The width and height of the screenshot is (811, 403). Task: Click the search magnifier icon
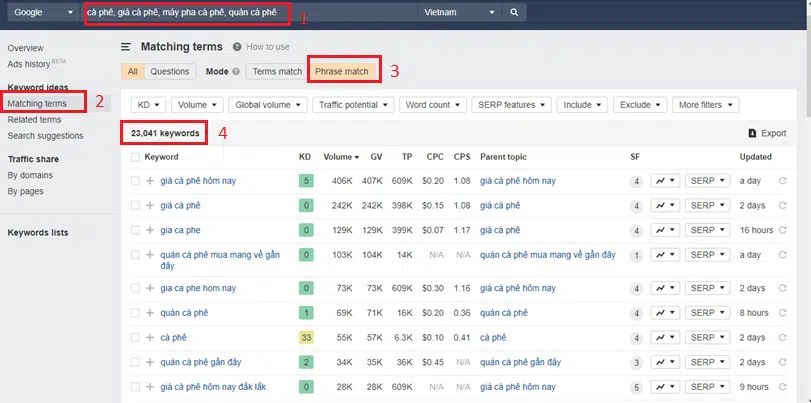tap(514, 12)
